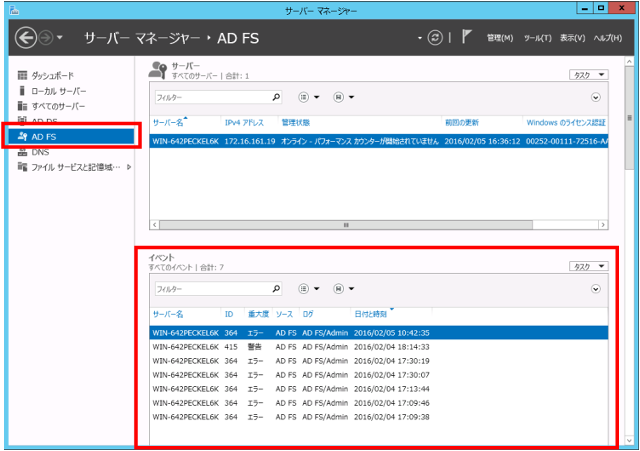
Task: Select event dated 2016/02/04 17:09:38
Action: [379, 417]
